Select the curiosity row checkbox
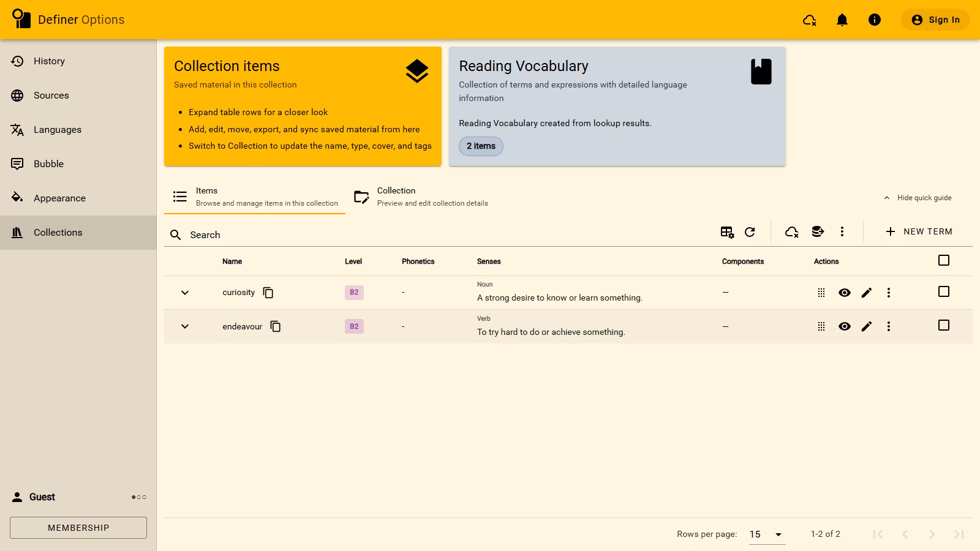 coord(944,292)
